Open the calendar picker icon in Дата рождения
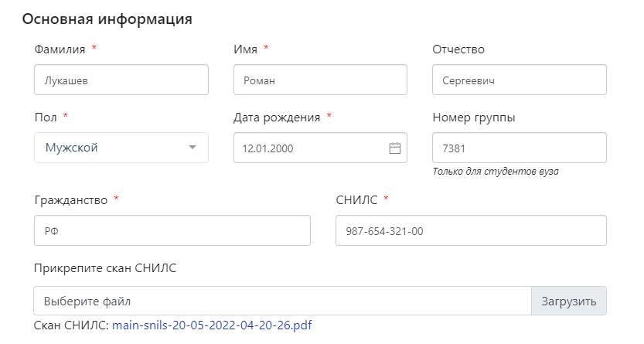The width and height of the screenshot is (644, 344). [395, 148]
